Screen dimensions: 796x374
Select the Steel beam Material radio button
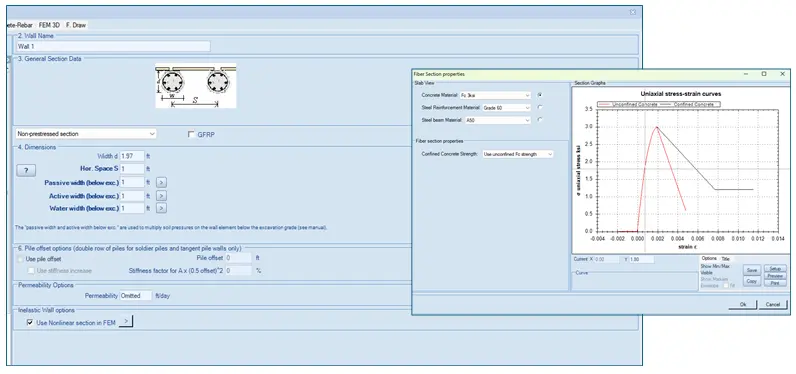539,120
